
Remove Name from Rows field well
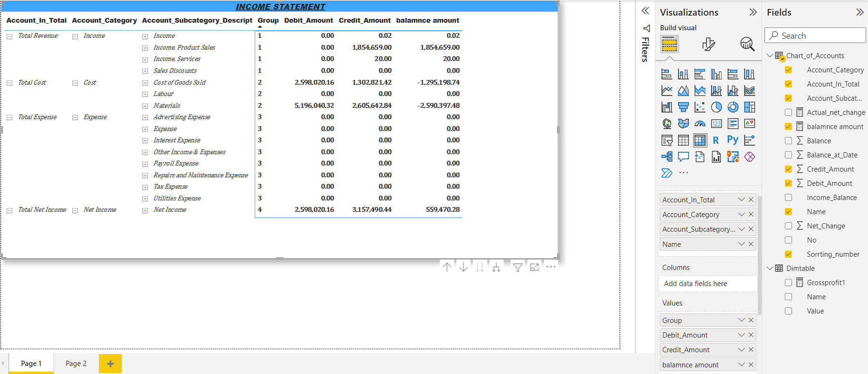click(751, 244)
